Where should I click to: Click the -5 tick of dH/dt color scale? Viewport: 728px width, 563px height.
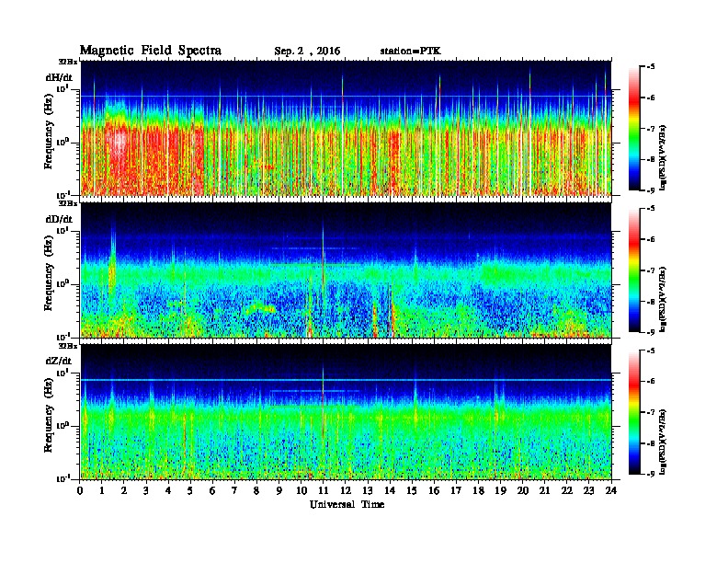(x=651, y=67)
